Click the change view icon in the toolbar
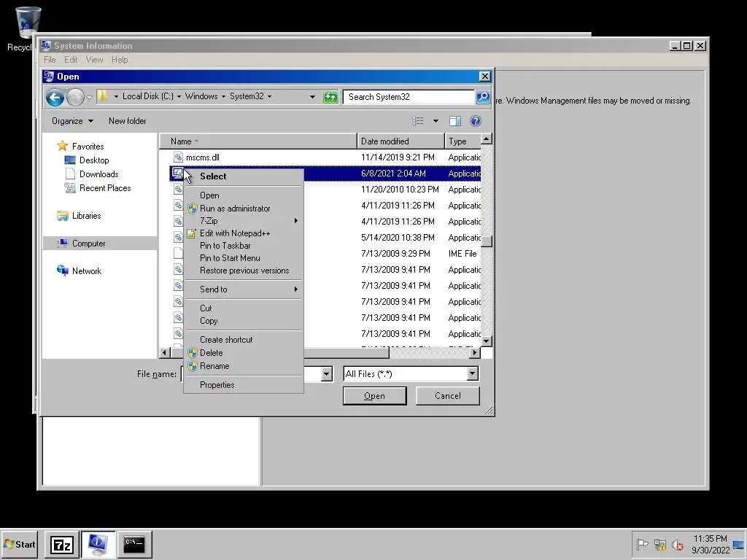Screen dimensions: 747x560 click(418, 121)
